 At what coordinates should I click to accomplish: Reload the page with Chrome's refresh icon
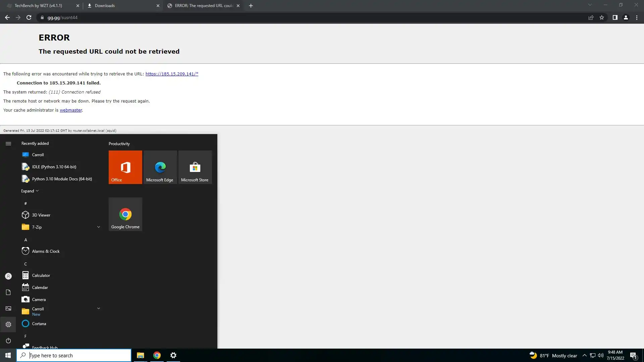click(x=29, y=17)
